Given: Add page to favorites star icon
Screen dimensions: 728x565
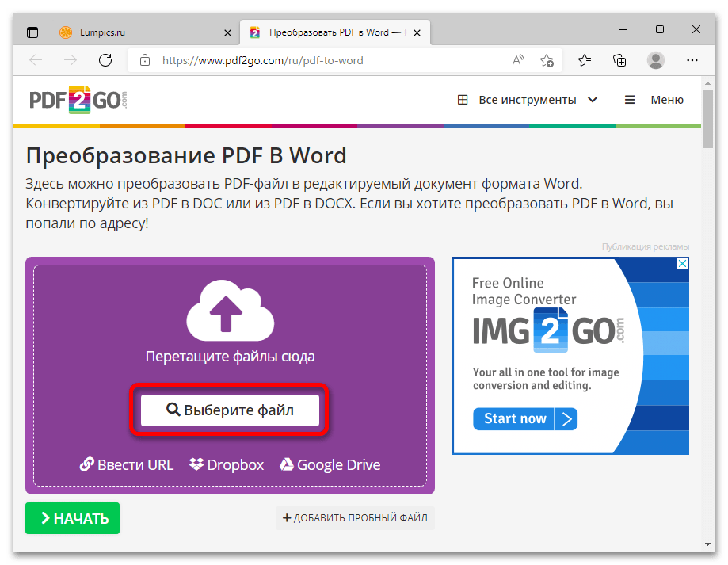Looking at the screenshot, I should click(x=547, y=60).
